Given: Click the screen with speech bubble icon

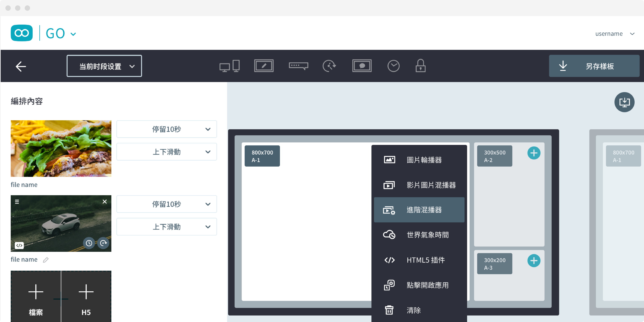Looking at the screenshot, I should [362, 66].
